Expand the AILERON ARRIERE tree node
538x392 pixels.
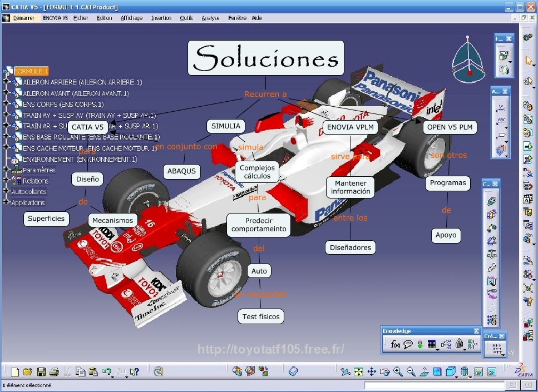(7, 82)
